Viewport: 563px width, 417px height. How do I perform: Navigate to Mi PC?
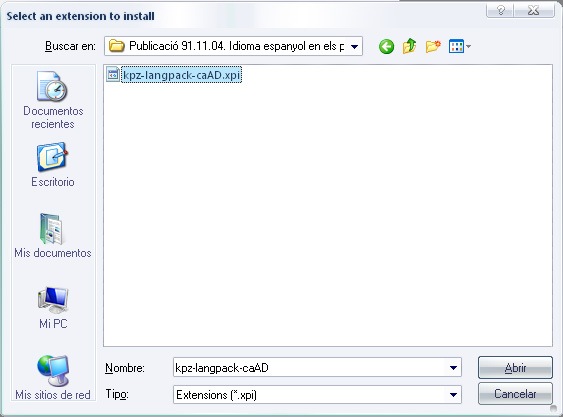[x=53, y=308]
